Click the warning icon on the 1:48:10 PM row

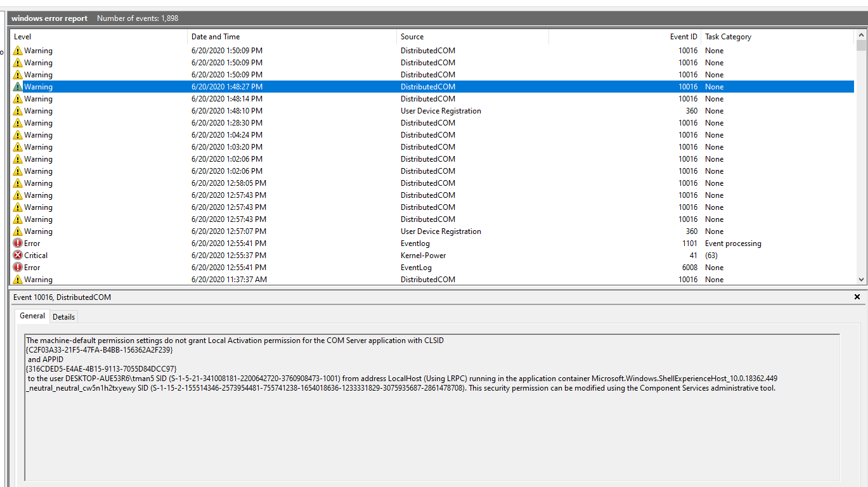tap(18, 111)
